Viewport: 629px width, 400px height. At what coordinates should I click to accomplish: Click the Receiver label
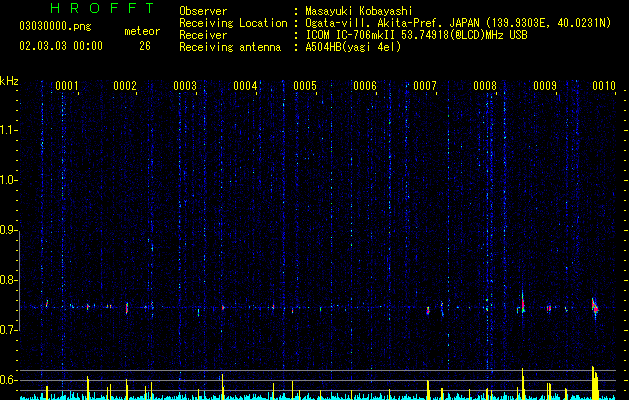[x=203, y=35]
